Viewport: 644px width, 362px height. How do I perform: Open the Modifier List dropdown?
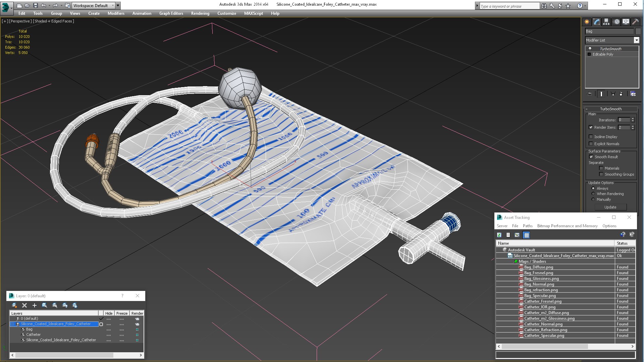pyautogui.click(x=636, y=40)
